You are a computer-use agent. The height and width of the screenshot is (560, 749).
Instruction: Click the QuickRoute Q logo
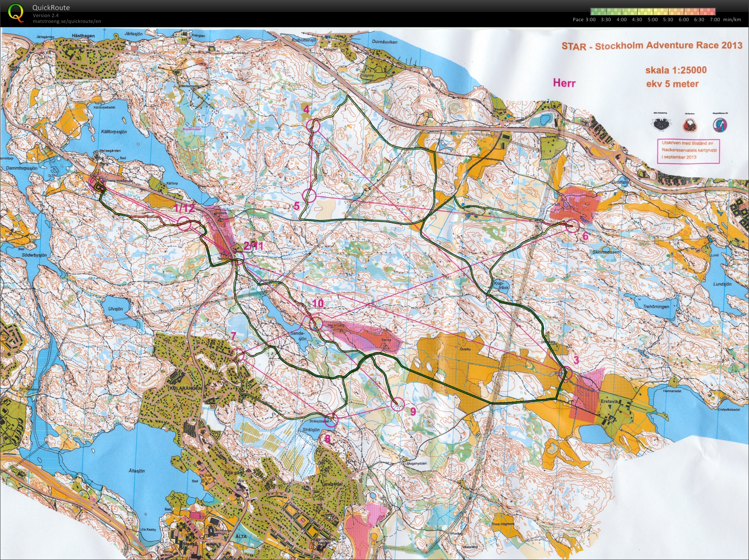pyautogui.click(x=15, y=12)
